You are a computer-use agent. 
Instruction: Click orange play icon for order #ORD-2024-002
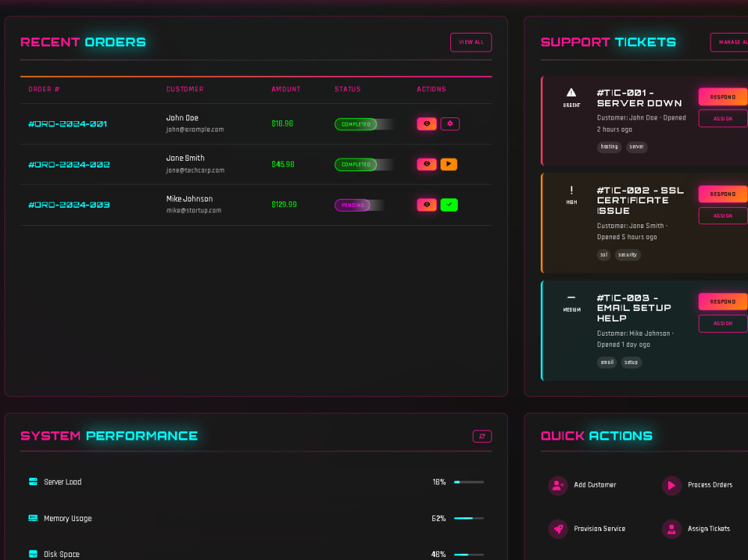tap(448, 164)
